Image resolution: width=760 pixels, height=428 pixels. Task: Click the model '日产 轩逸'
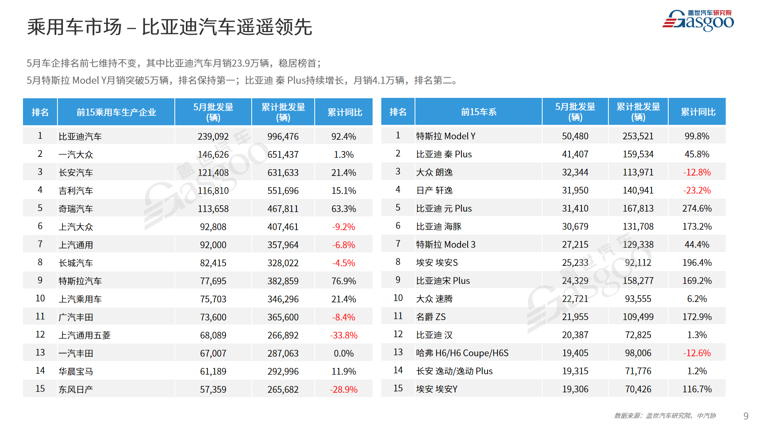(x=434, y=190)
